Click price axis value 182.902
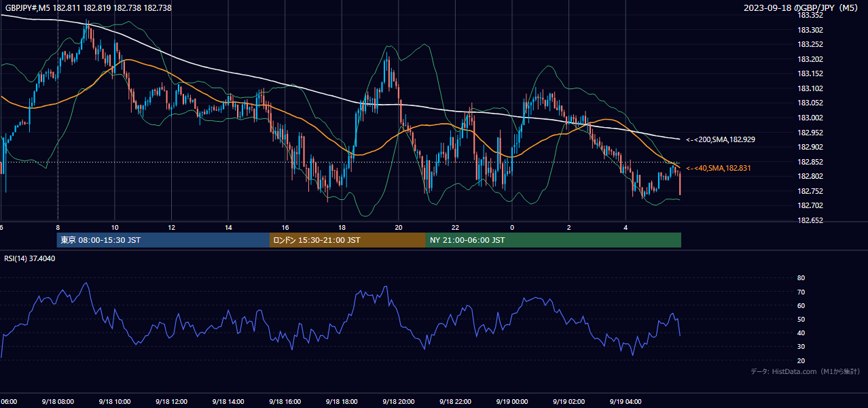The image size is (868, 408). point(810,147)
